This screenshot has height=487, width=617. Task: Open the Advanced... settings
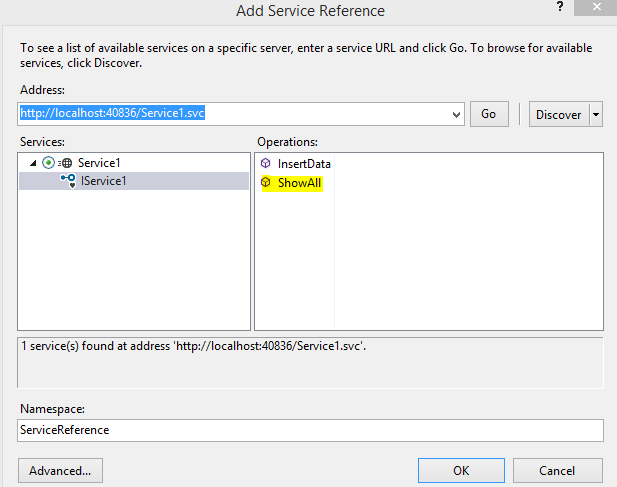click(x=60, y=470)
